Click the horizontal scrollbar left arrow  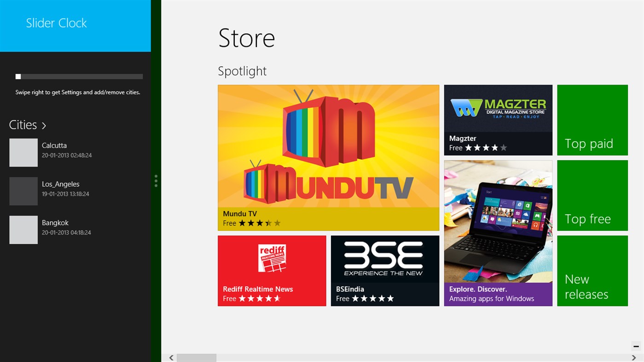click(x=171, y=358)
